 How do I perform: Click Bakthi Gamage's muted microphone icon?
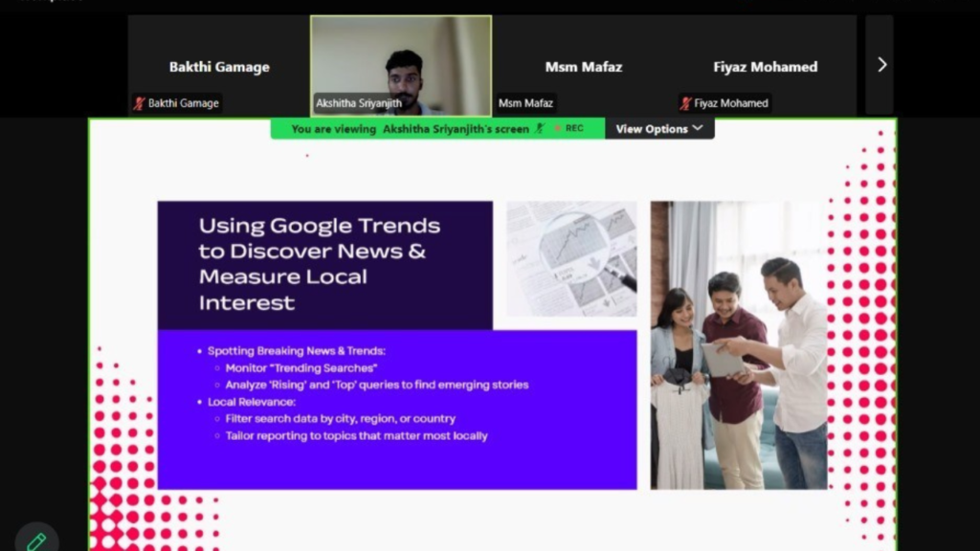140,103
